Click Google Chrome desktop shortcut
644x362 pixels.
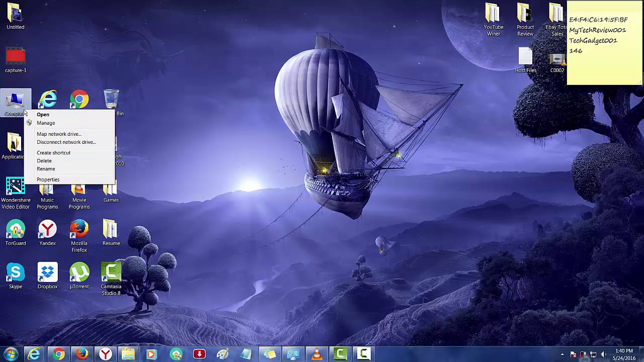[79, 99]
